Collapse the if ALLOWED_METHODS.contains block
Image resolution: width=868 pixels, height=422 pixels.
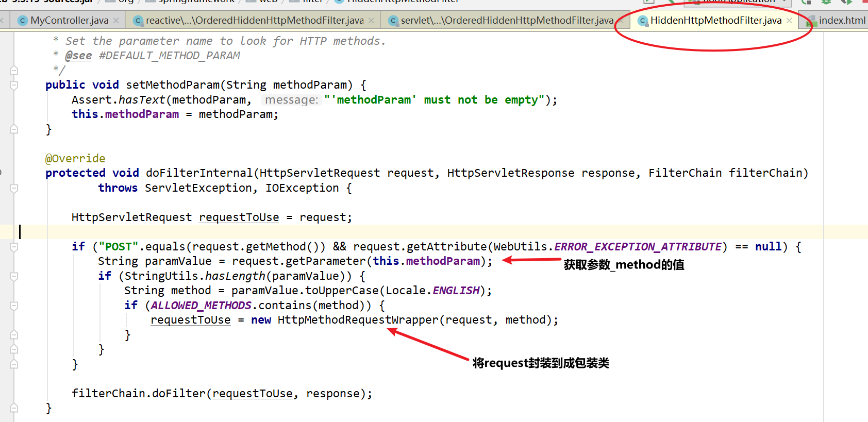[14, 306]
